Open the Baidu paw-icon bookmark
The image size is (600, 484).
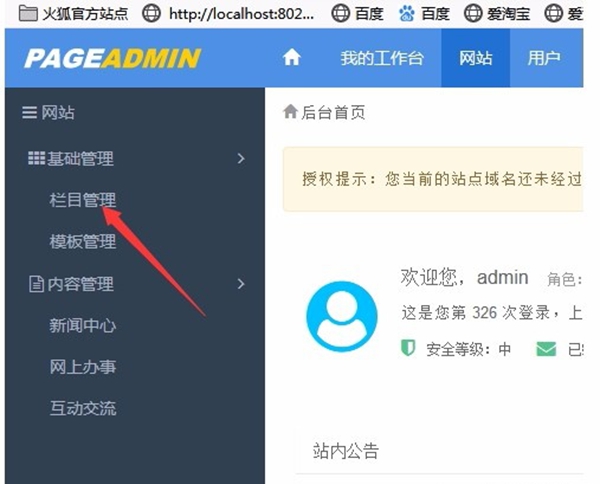tap(424, 14)
